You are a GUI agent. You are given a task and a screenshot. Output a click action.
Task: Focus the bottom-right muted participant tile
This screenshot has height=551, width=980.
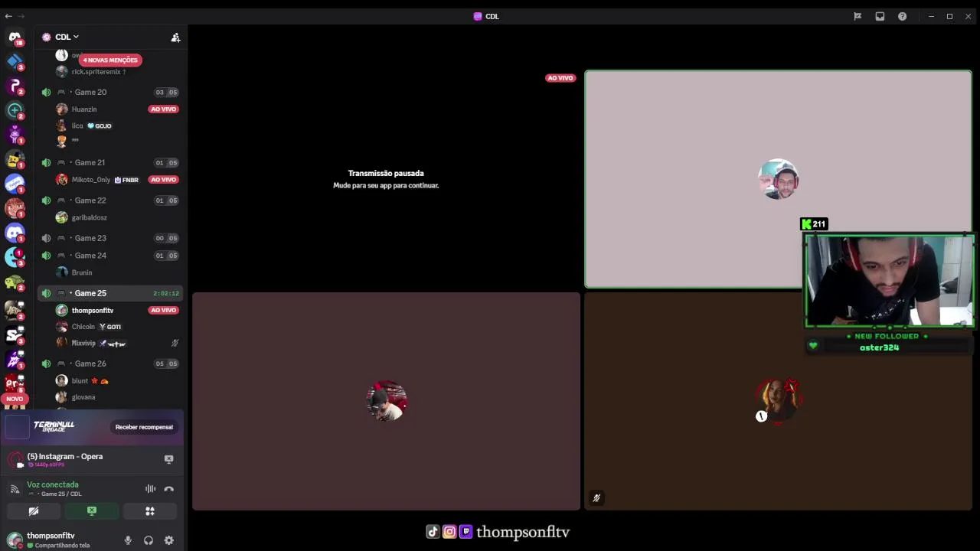tap(778, 401)
